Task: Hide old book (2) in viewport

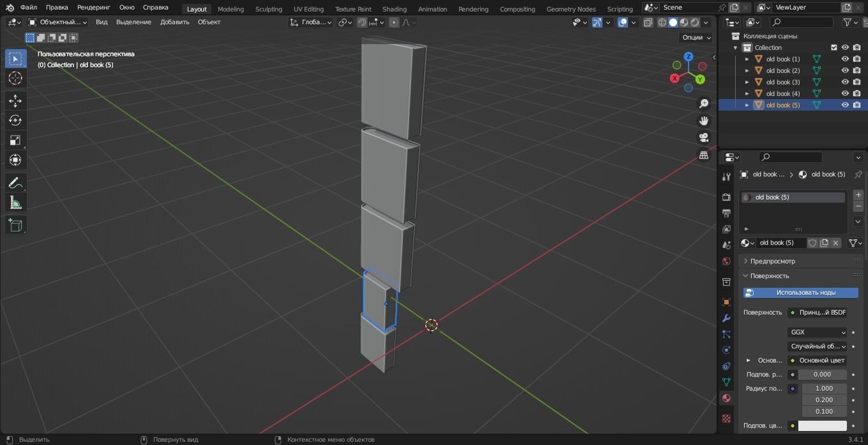Action: pos(845,70)
